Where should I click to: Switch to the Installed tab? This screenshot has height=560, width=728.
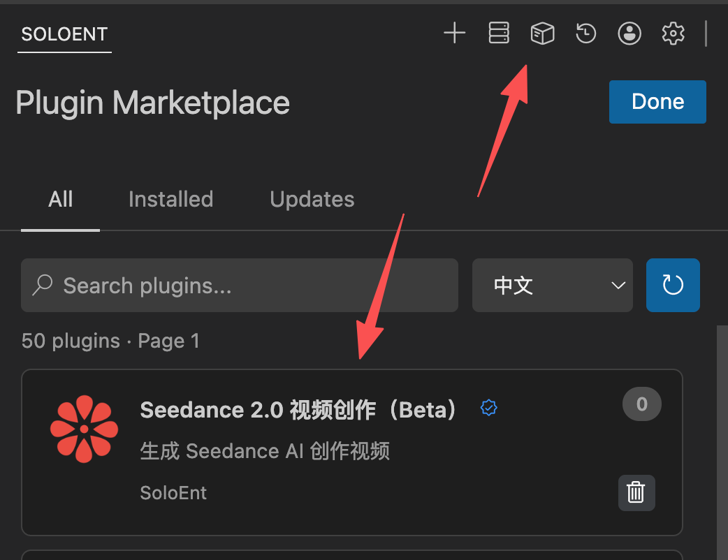point(171,200)
